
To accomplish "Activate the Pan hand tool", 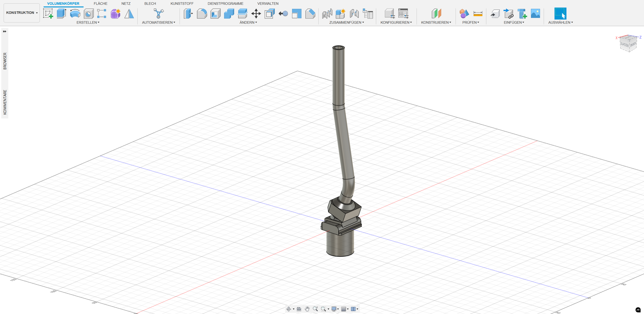I will pyautogui.click(x=307, y=309).
